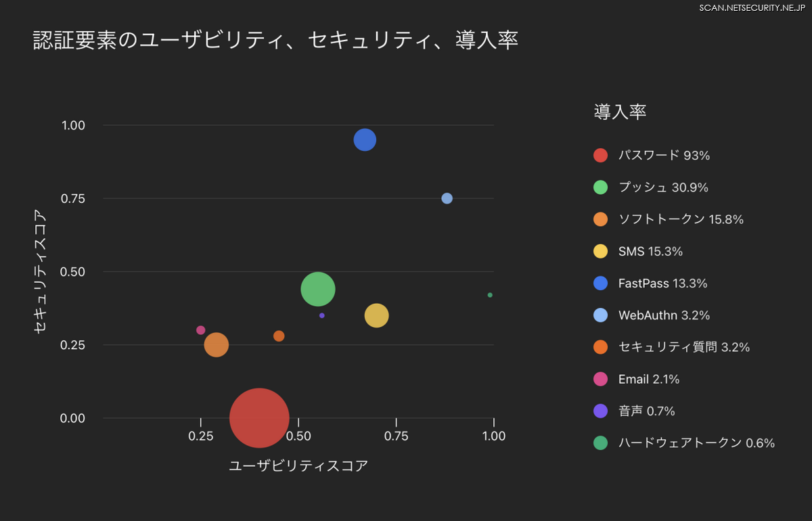This screenshot has width=812, height=521.
Task: Click the red パスワード legend swatch
Action: [600, 155]
